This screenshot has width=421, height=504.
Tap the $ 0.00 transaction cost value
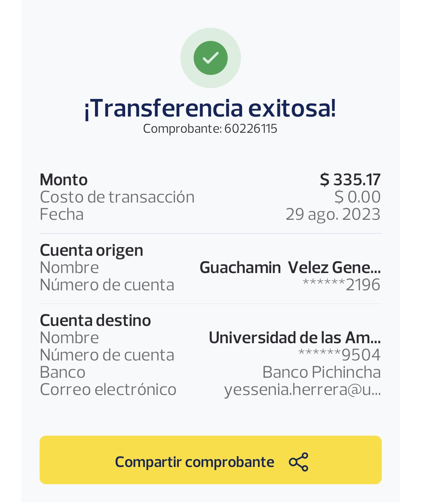point(357,197)
